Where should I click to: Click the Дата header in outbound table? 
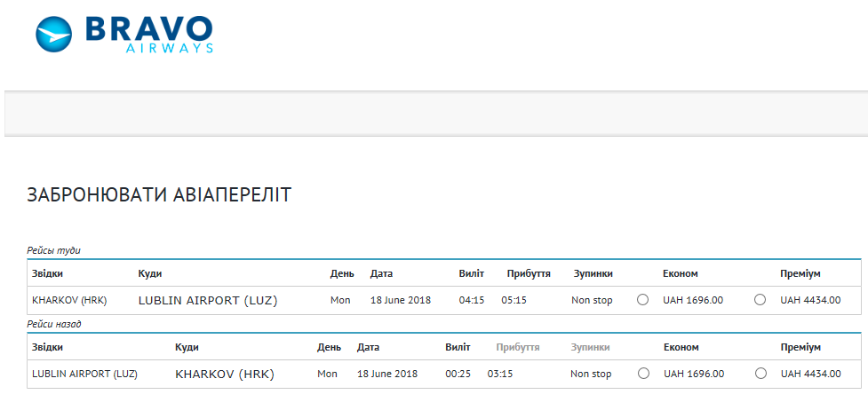(x=381, y=273)
